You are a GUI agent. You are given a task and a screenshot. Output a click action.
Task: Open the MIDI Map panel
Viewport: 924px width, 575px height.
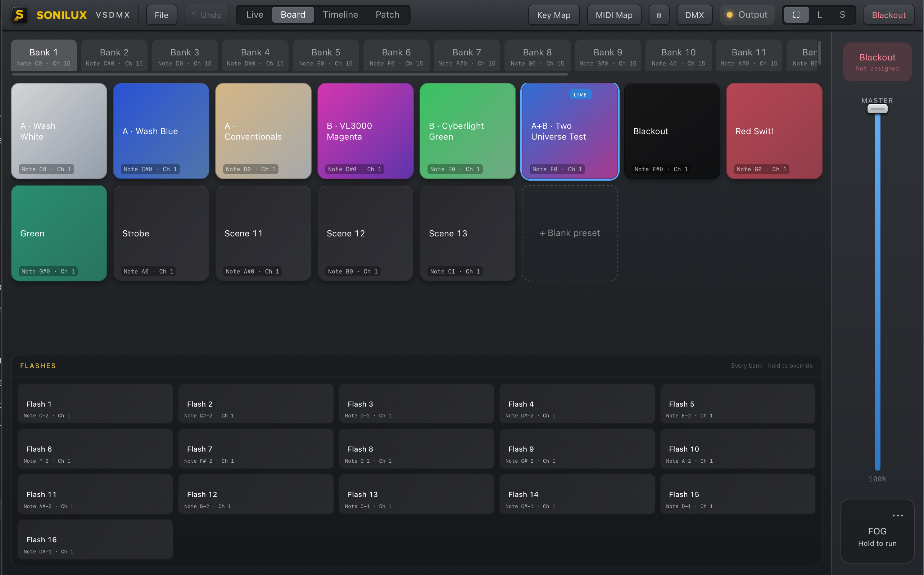[614, 15]
